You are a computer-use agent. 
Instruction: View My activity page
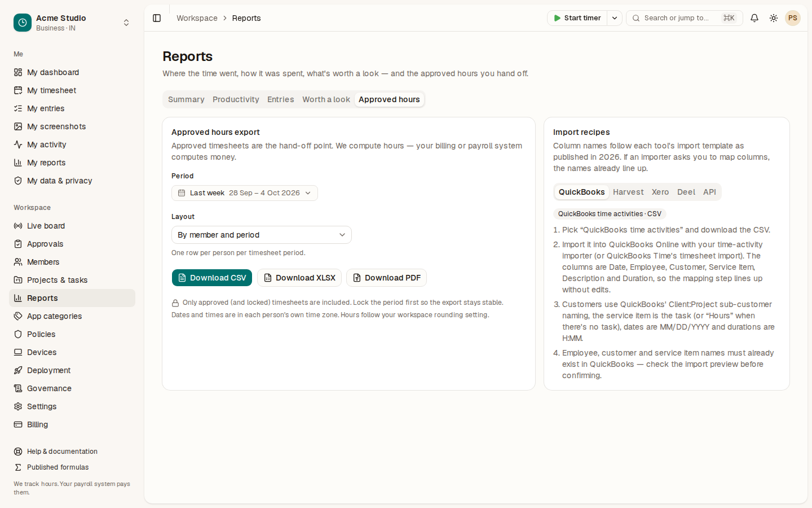tap(72, 144)
